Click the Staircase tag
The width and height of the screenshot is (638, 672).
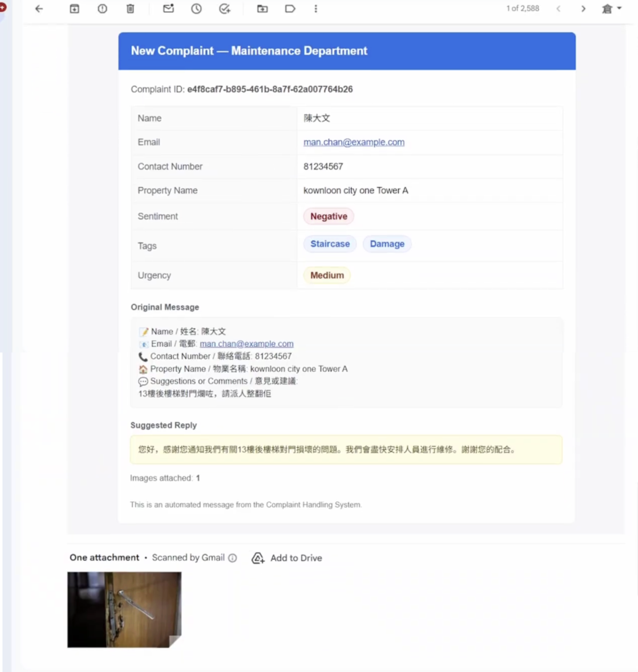[330, 244]
